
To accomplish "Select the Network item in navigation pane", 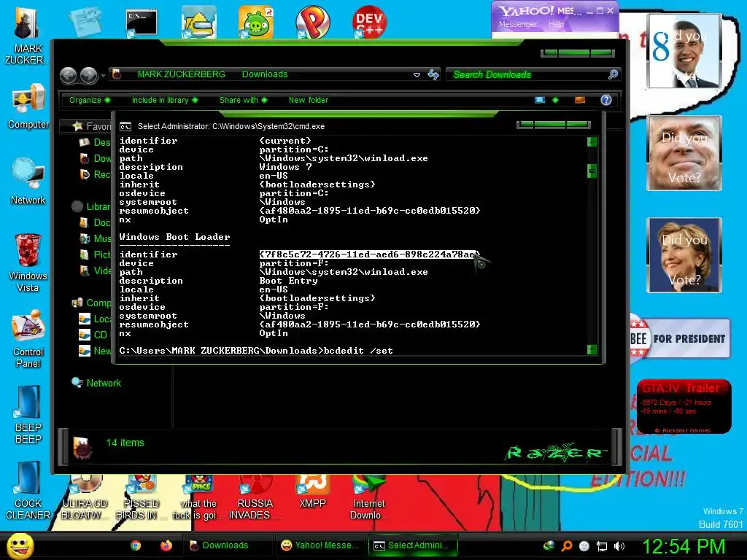I will pos(97,383).
